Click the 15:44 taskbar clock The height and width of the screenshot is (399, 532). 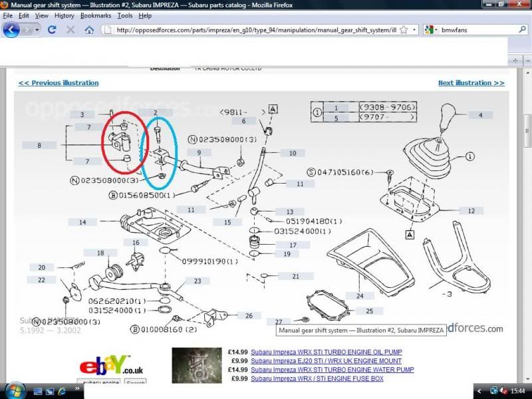[518, 391]
